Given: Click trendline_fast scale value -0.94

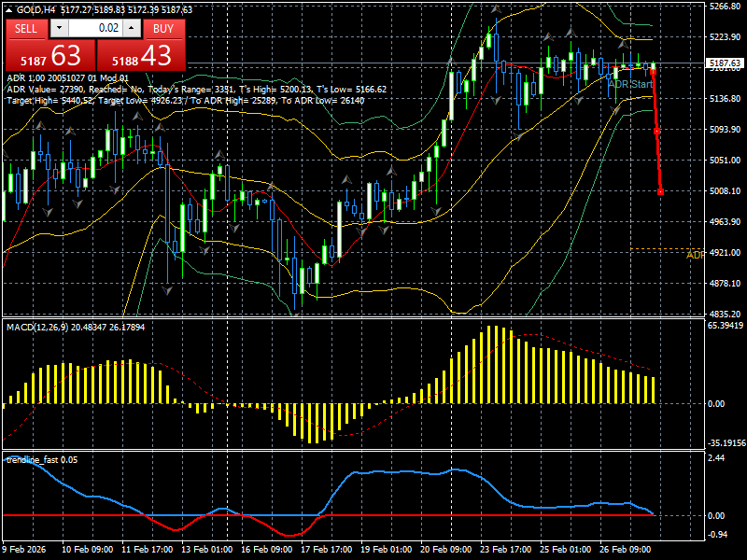Looking at the screenshot, I should [x=718, y=534].
